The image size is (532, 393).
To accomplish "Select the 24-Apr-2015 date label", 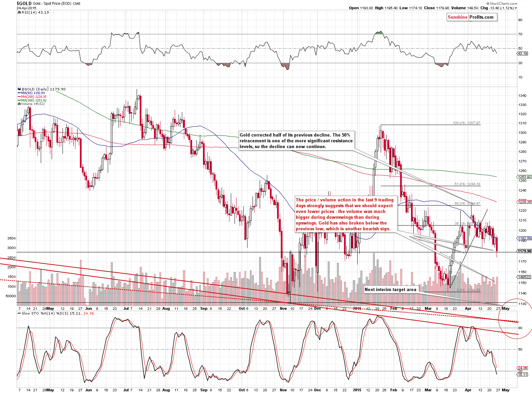I will point(26,8).
